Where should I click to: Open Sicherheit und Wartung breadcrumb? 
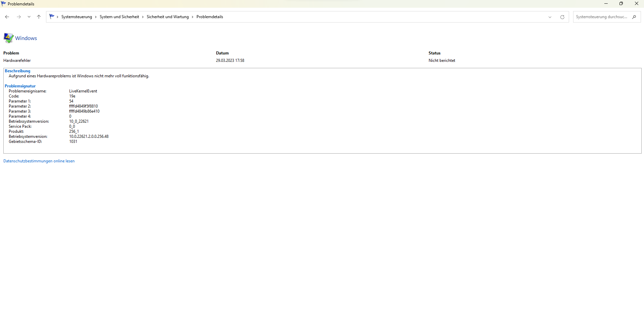(x=168, y=17)
